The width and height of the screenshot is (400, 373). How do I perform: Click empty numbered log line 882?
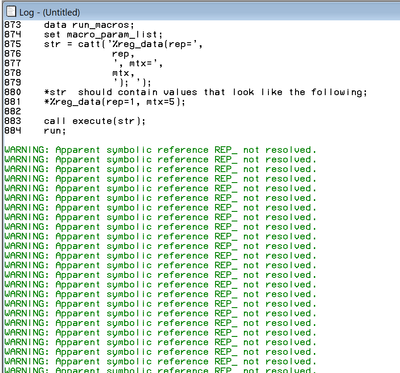13,111
